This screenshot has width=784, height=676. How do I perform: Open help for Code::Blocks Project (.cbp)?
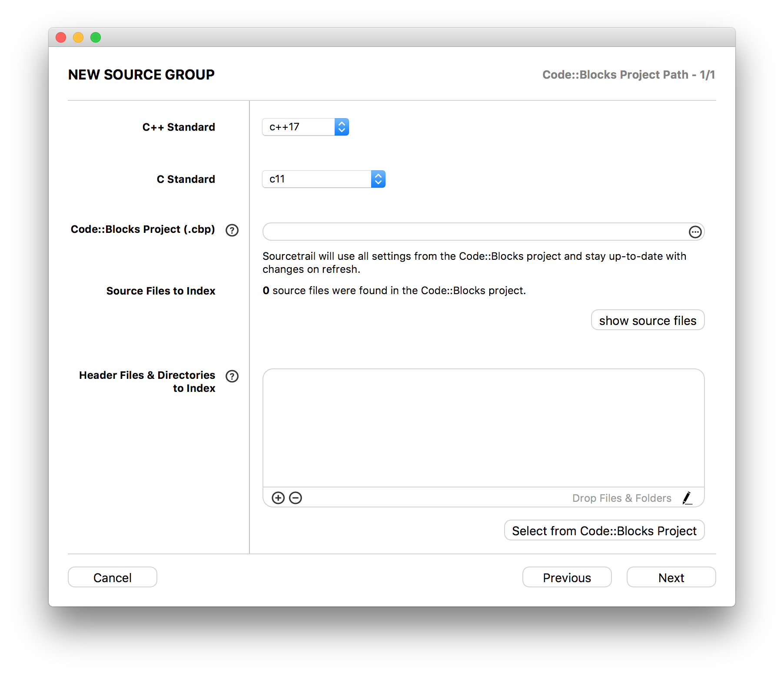[232, 230]
